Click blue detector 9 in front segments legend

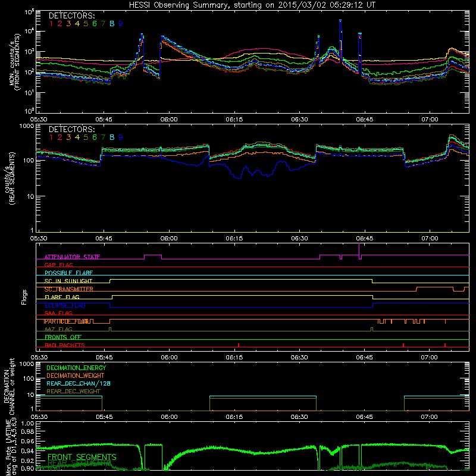click(121, 24)
